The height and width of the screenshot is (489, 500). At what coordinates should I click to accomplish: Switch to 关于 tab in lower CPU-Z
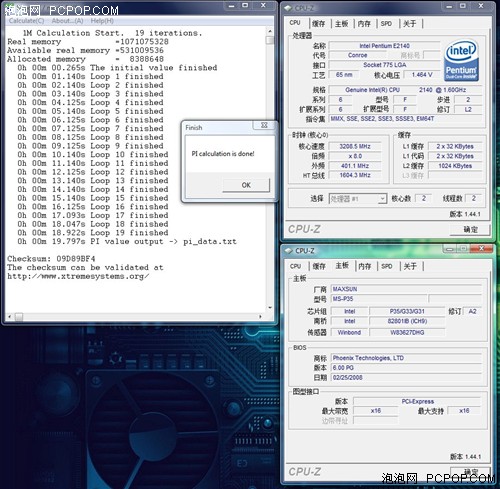[410, 266]
